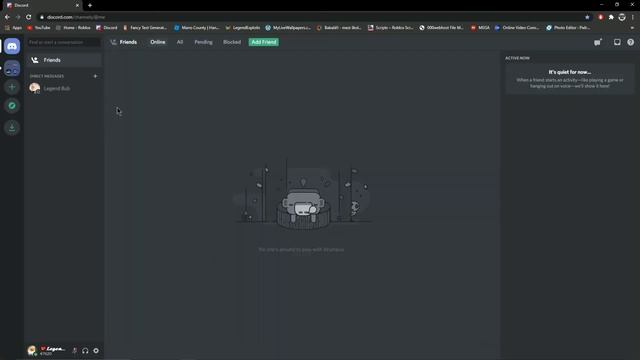Open User Settings gear icon
The width and height of the screenshot is (640, 360).
[x=96, y=351]
